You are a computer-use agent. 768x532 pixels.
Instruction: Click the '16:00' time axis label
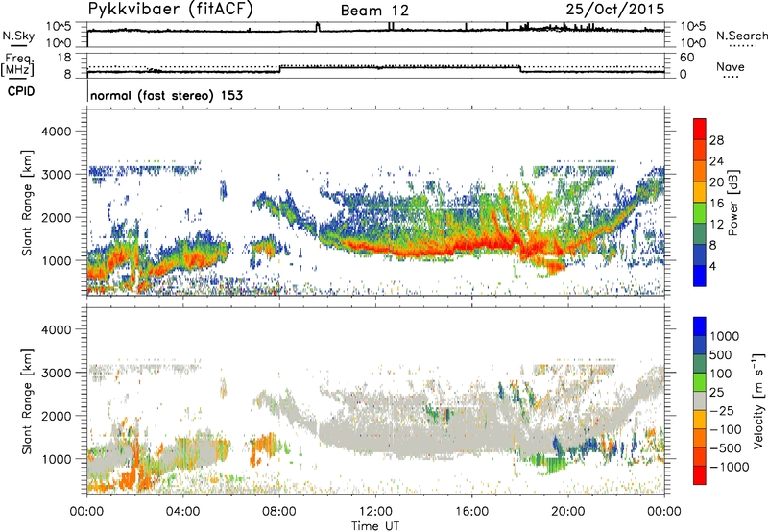point(471,512)
